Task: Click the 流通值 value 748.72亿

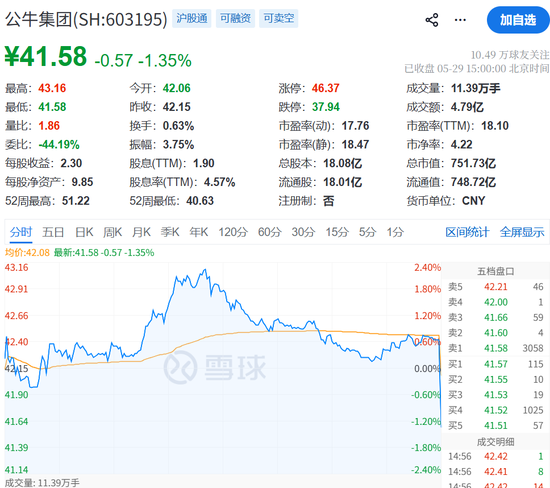Action: pyautogui.click(x=473, y=182)
